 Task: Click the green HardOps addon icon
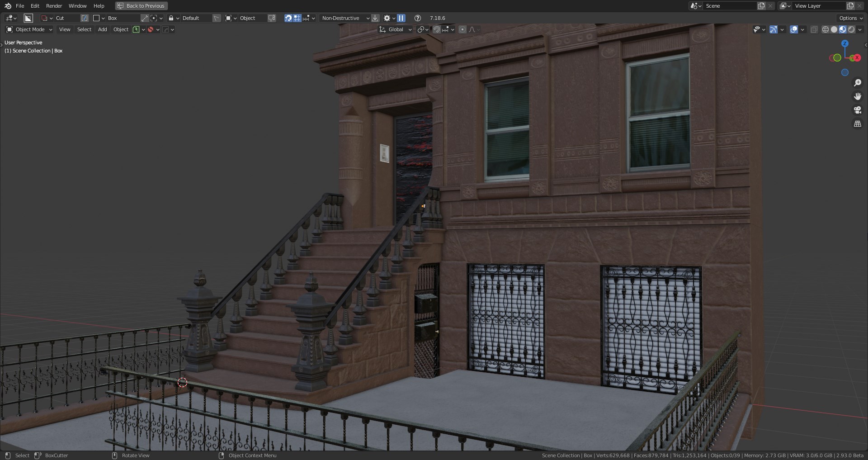click(136, 29)
